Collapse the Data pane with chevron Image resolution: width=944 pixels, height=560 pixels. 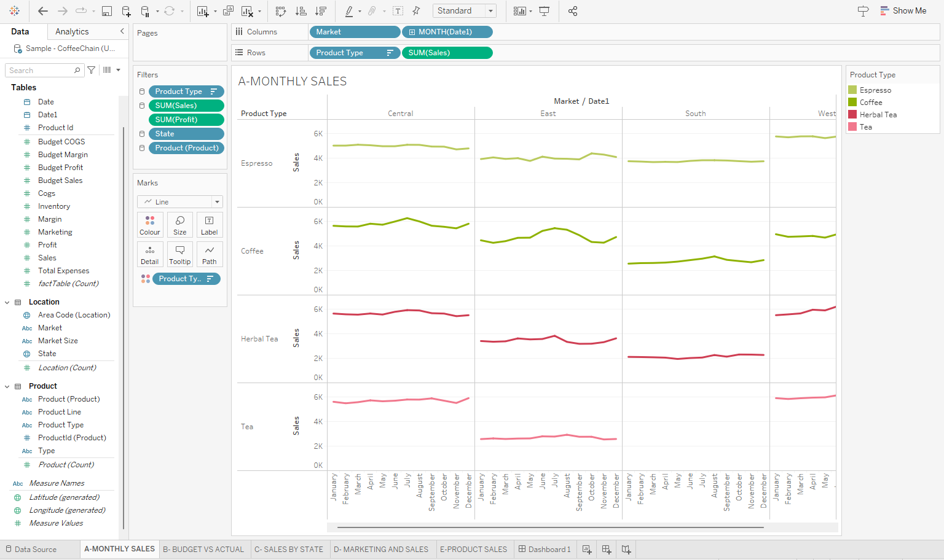[122, 31]
